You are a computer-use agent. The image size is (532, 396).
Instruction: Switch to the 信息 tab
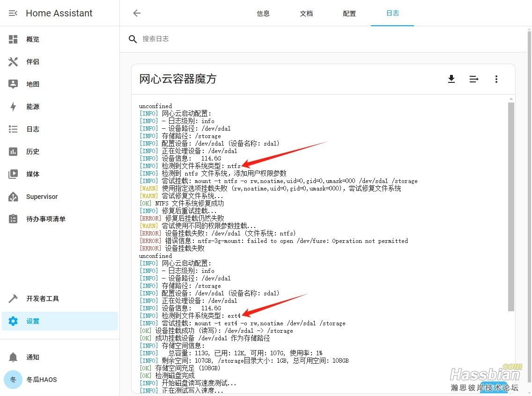pyautogui.click(x=263, y=14)
